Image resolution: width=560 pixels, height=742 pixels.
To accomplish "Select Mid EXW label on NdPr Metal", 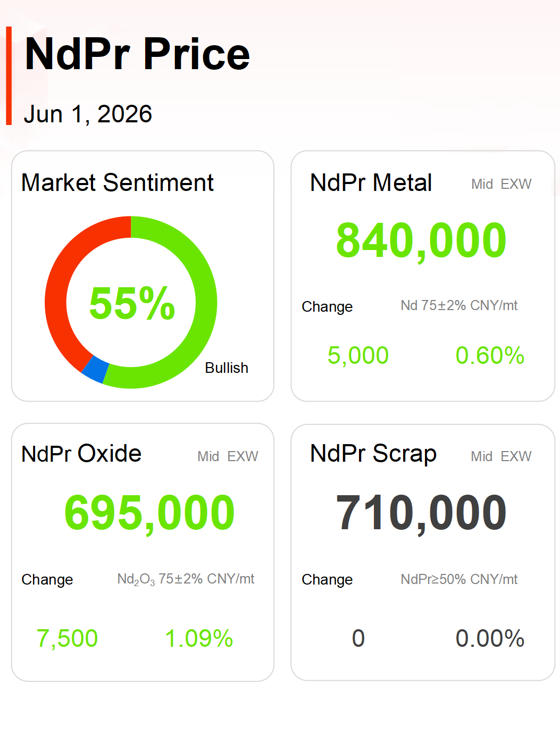I will click(x=501, y=184).
